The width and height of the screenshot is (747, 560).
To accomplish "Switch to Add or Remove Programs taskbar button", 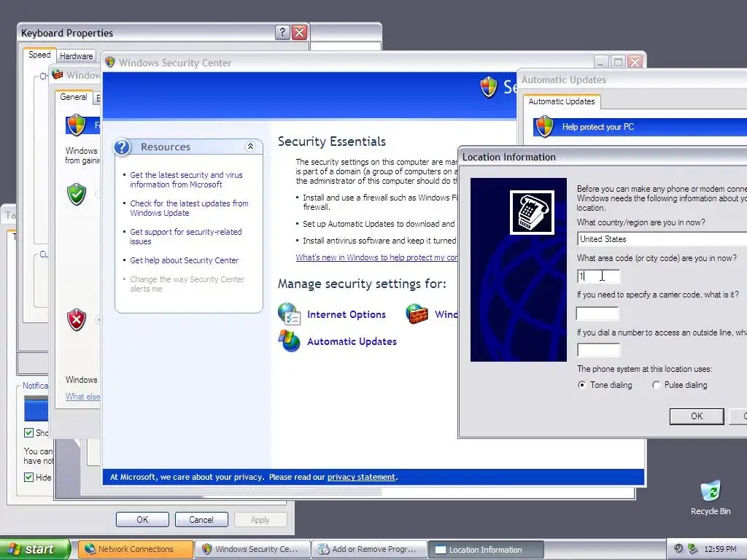I will click(370, 549).
